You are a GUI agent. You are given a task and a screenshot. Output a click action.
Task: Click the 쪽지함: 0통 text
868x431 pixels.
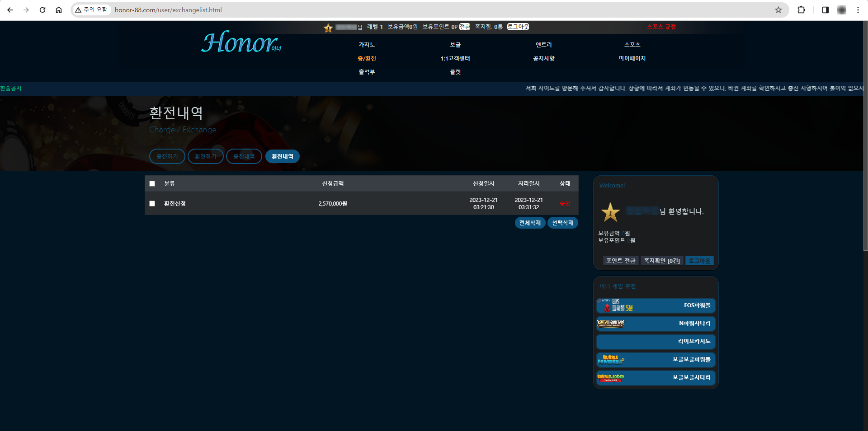[x=489, y=27]
